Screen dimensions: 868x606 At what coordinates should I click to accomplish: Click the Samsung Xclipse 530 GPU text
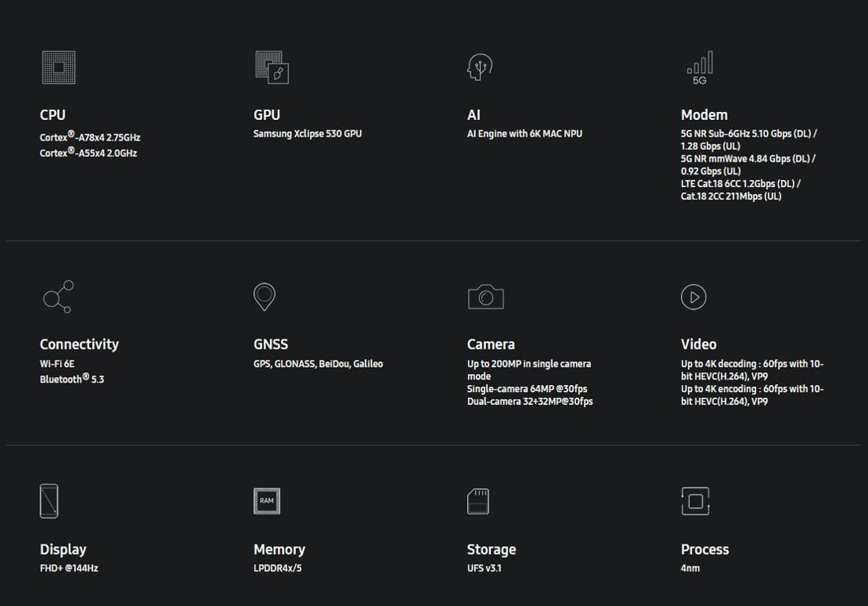click(307, 133)
